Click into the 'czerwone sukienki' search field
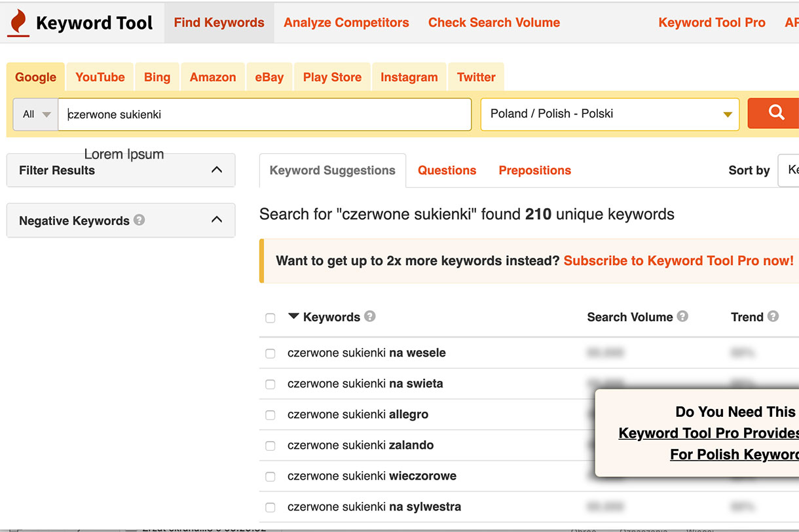The image size is (799, 532). pyautogui.click(x=265, y=114)
